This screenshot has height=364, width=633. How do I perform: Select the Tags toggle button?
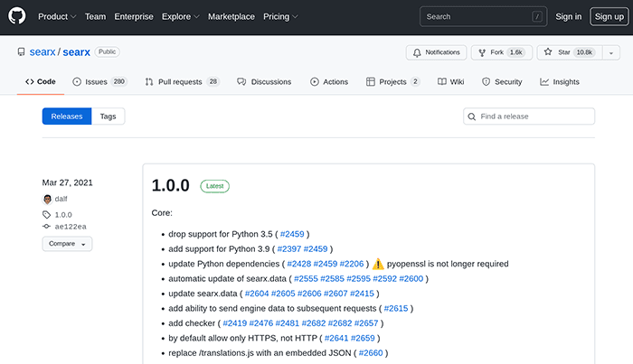tap(108, 117)
